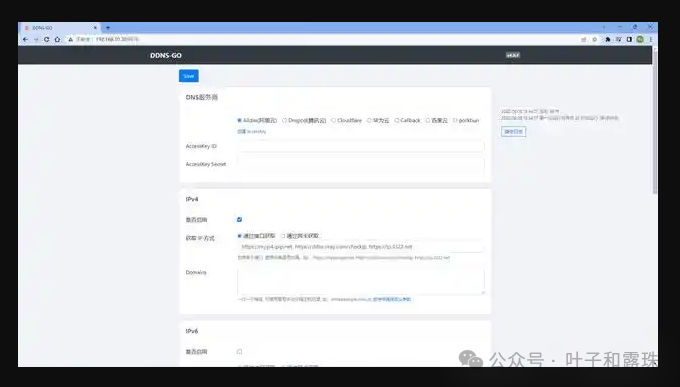Click the DDNS-GO header title
680x387 pixels.
click(x=166, y=56)
